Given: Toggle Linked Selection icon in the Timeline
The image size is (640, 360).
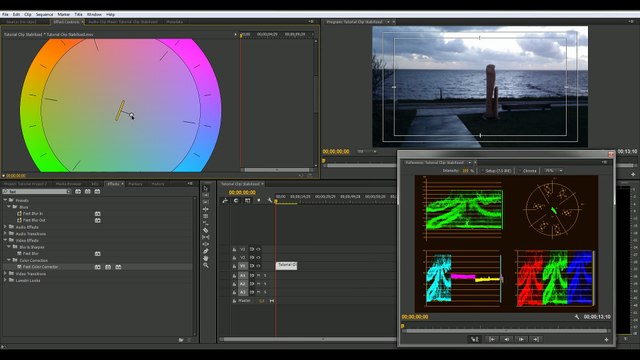Looking at the screenshot, I should [x=247, y=200].
